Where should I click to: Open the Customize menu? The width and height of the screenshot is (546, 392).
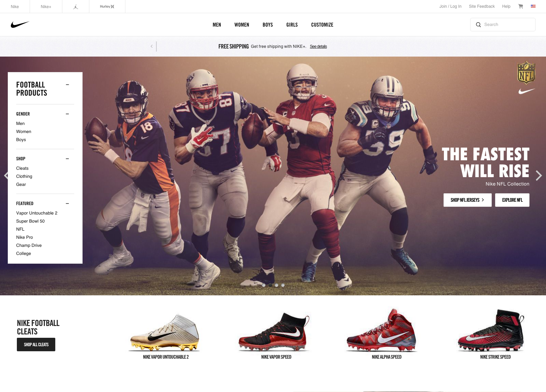pos(322,25)
